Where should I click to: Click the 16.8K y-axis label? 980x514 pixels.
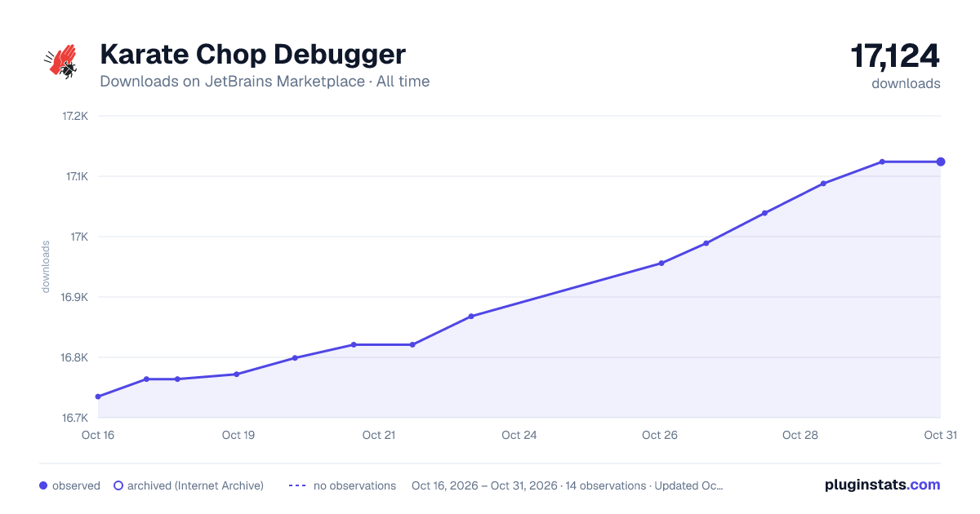(x=75, y=357)
